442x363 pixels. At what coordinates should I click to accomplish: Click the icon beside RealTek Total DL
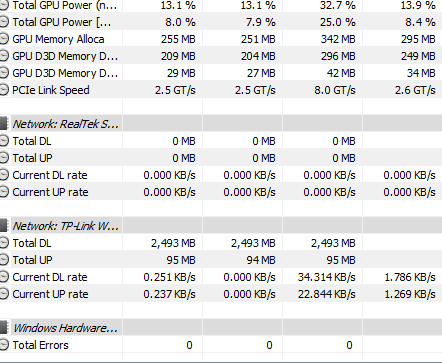click(4, 141)
